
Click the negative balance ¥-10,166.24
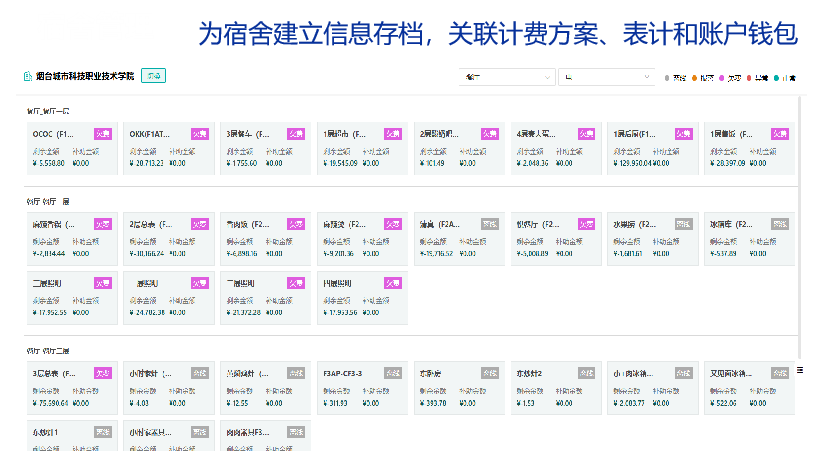pos(147,254)
